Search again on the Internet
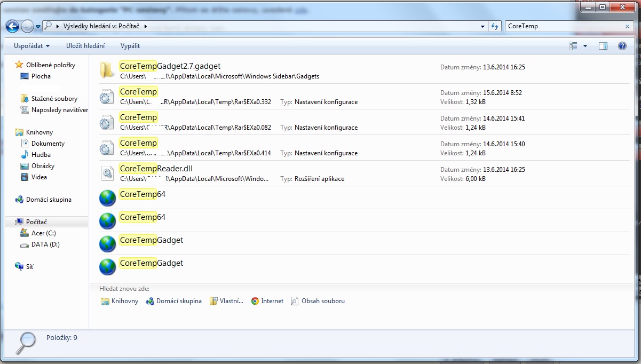The width and height of the screenshot is (641, 364). coord(267,301)
